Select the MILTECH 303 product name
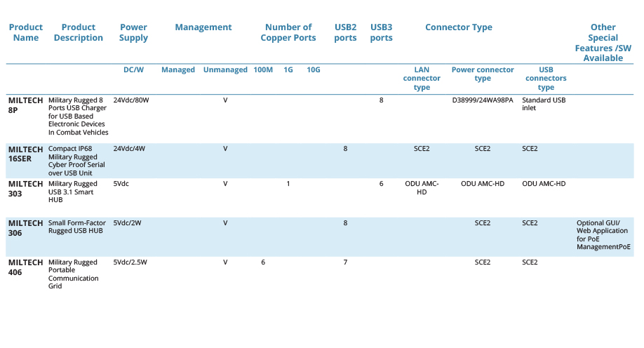Viewport: 644px width, 348px height. click(25, 189)
